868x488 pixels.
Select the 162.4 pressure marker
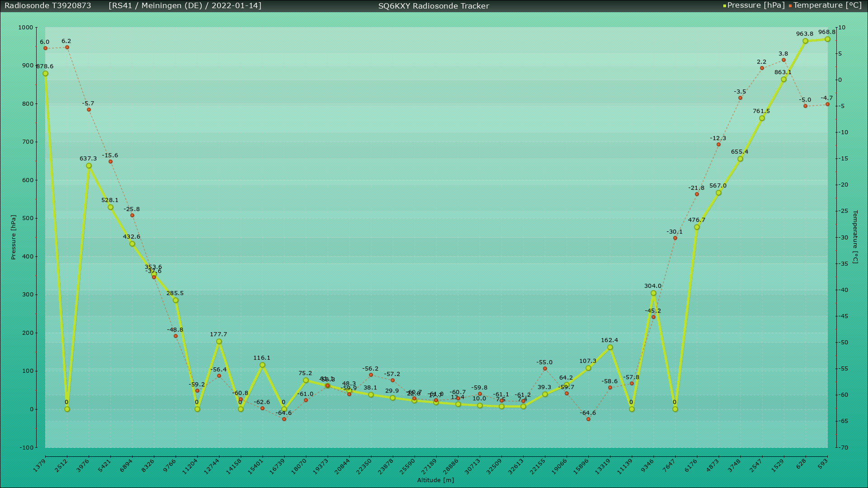(x=610, y=347)
